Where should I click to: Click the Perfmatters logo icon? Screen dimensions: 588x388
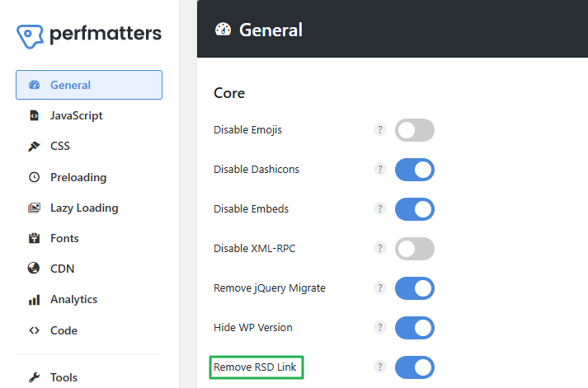(31, 37)
